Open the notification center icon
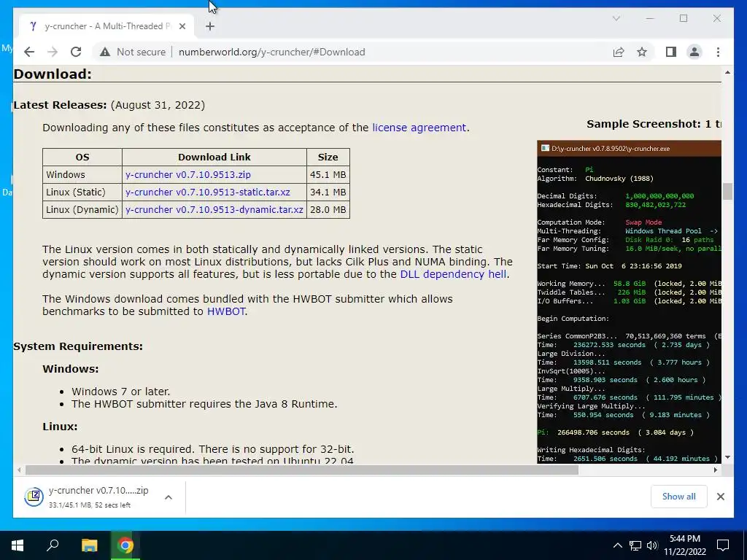Screen dimensions: 747x560 [x=723, y=545]
